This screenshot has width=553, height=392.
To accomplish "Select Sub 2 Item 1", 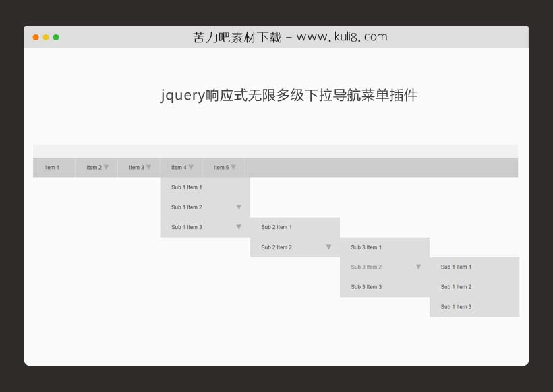I will tap(276, 227).
